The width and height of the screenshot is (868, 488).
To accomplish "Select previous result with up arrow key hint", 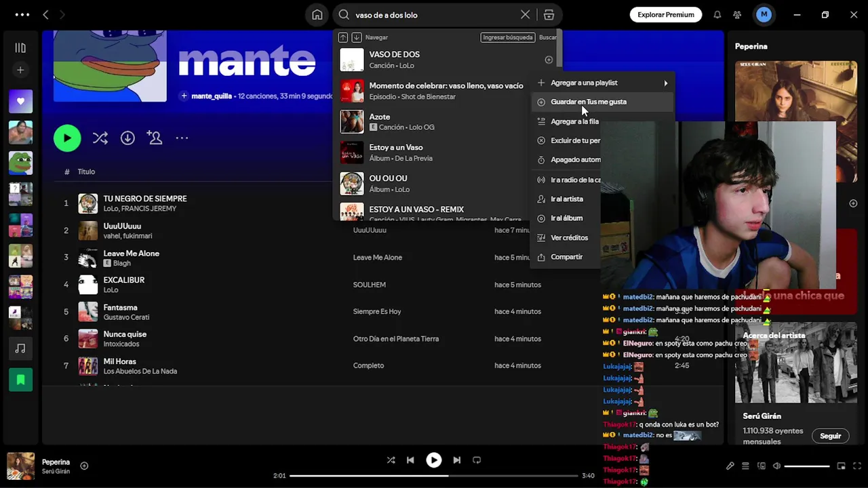I will [343, 37].
